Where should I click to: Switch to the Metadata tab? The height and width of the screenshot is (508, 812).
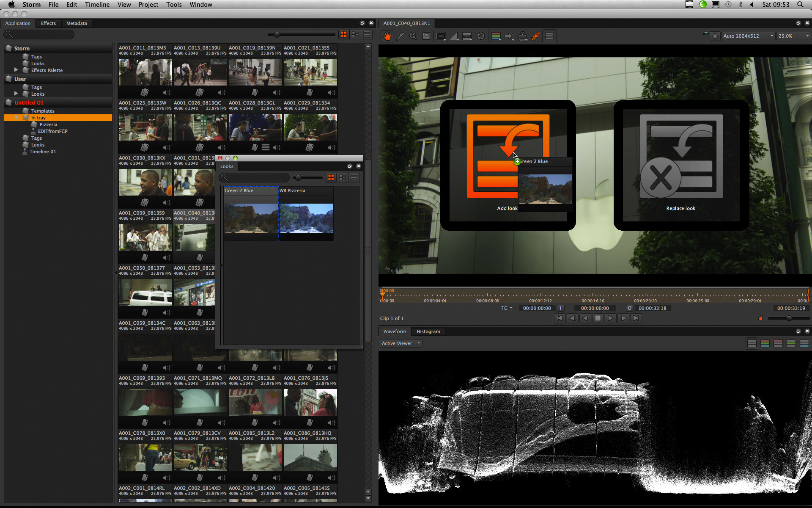[x=77, y=23]
